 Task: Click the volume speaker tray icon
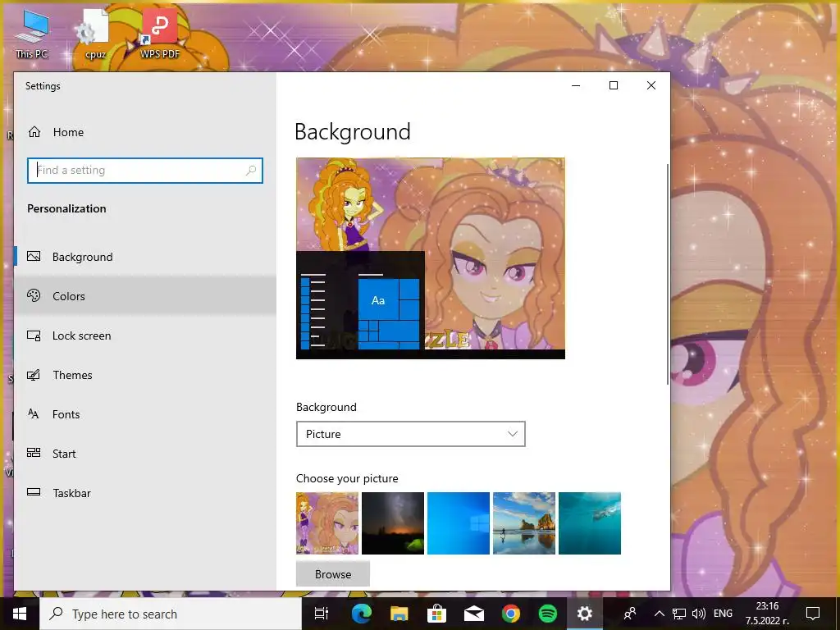click(699, 614)
